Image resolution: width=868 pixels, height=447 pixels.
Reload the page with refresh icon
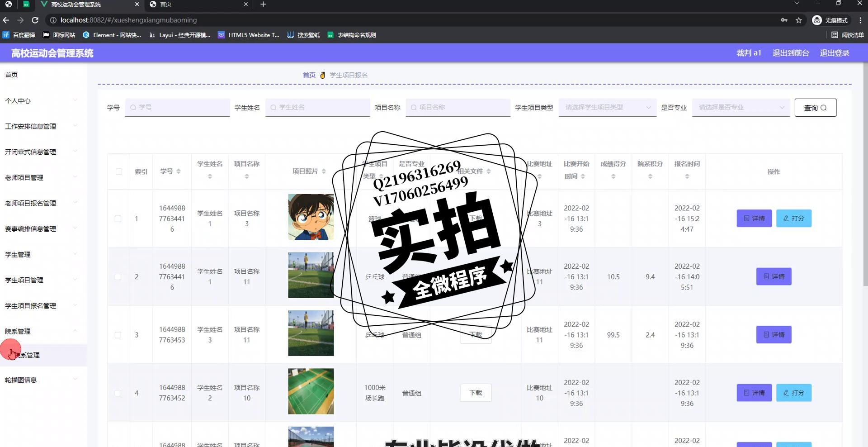pyautogui.click(x=35, y=20)
